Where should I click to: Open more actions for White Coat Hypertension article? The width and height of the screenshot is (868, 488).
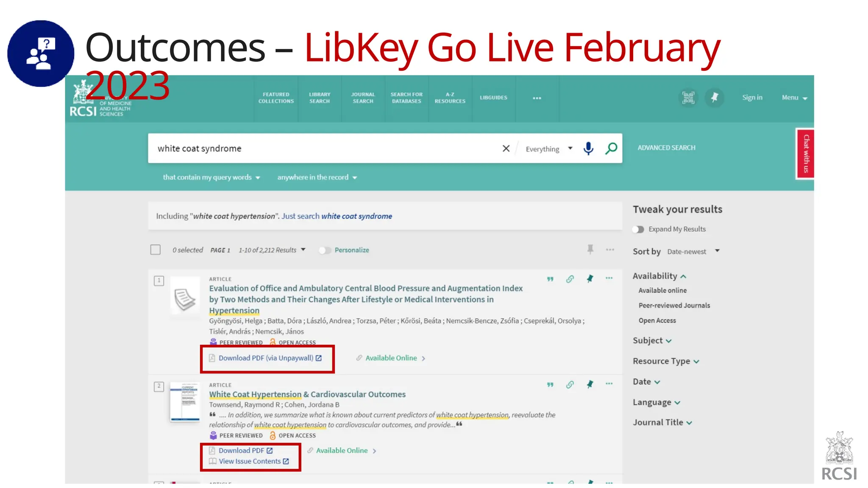pos(609,384)
